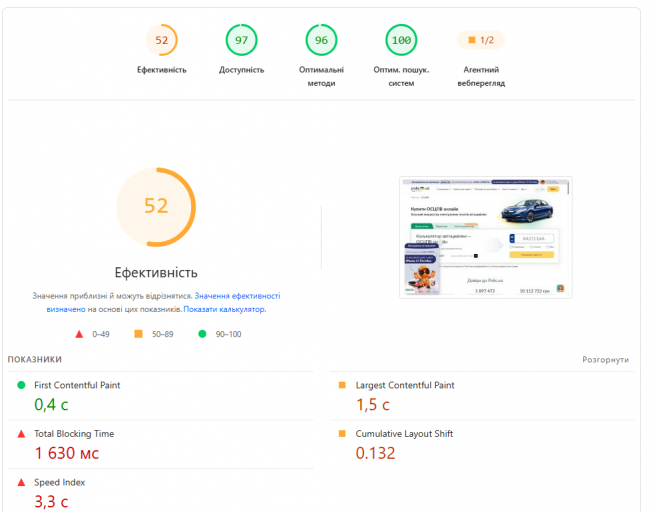Click the orange square 50–89 legend icon
Image resolution: width=655 pixels, height=512 pixels.
(x=138, y=334)
